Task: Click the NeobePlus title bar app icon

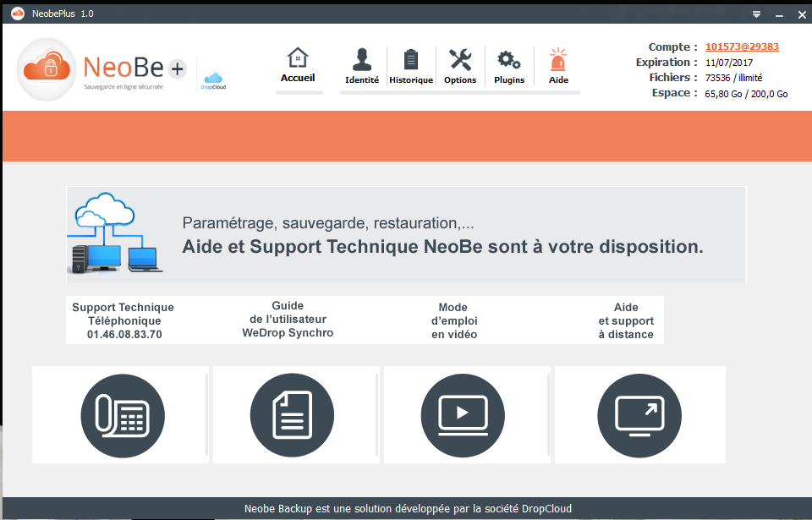Action: [17, 14]
